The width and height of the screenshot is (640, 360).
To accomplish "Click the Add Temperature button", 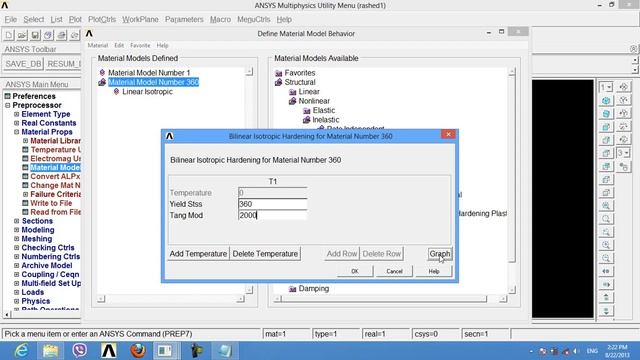I will pyautogui.click(x=198, y=254).
